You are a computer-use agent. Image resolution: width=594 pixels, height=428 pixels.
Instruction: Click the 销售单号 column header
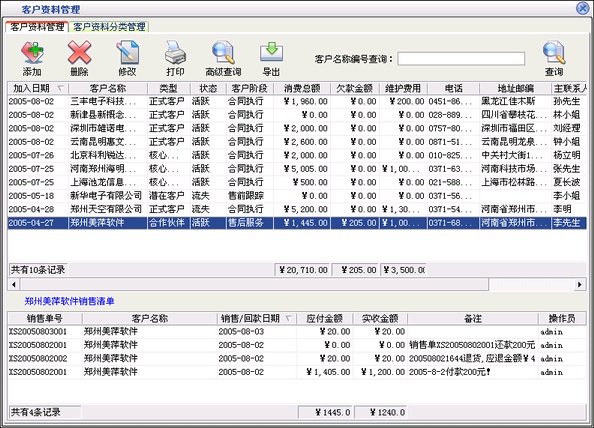tap(45, 318)
